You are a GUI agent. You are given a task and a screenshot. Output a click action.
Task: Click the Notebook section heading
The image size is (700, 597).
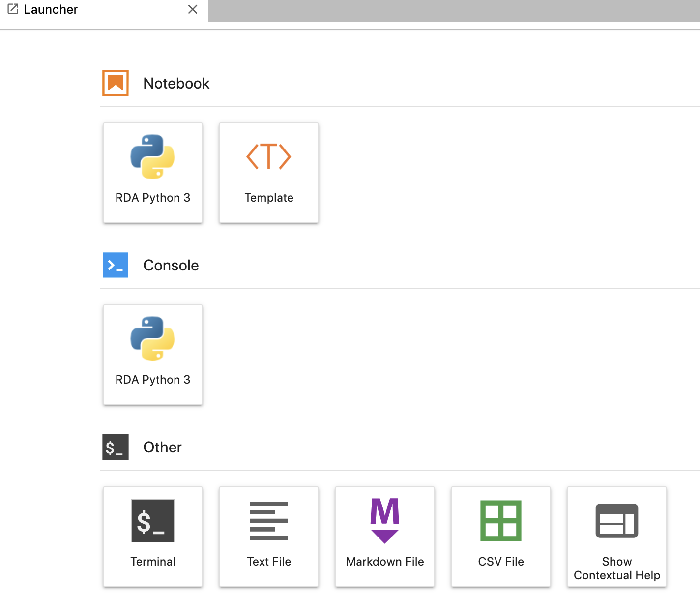tap(176, 83)
